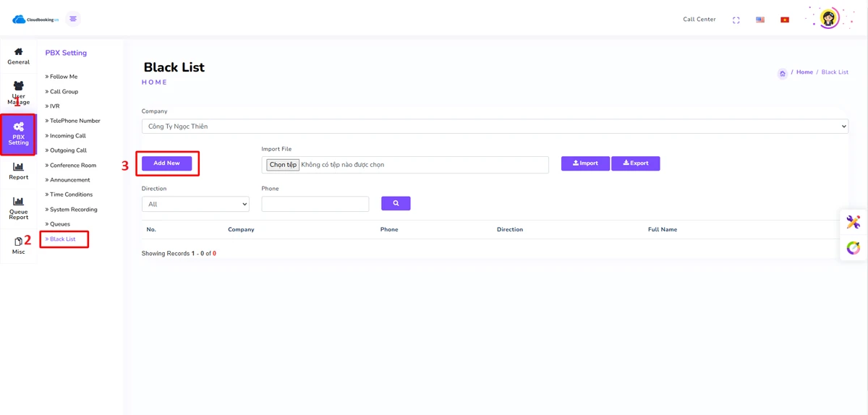Click the magnifier search button
This screenshot has height=415, width=868.
396,204
